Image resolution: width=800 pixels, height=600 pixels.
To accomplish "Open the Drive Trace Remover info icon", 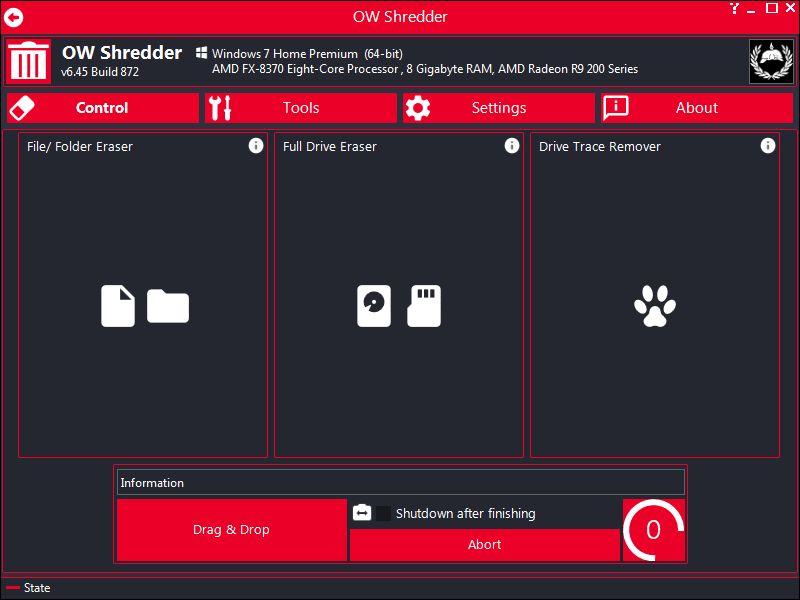I will pyautogui.click(x=768, y=146).
